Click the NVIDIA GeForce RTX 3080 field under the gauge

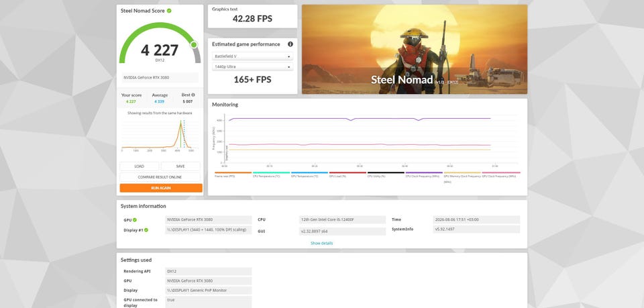point(160,77)
